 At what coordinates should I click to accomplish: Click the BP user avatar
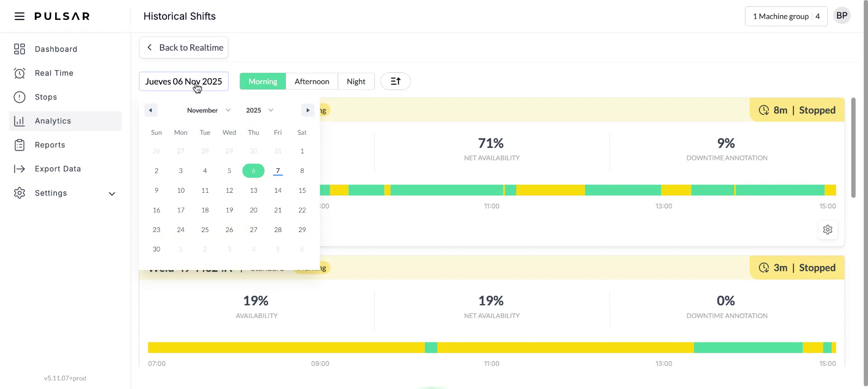[x=841, y=16]
